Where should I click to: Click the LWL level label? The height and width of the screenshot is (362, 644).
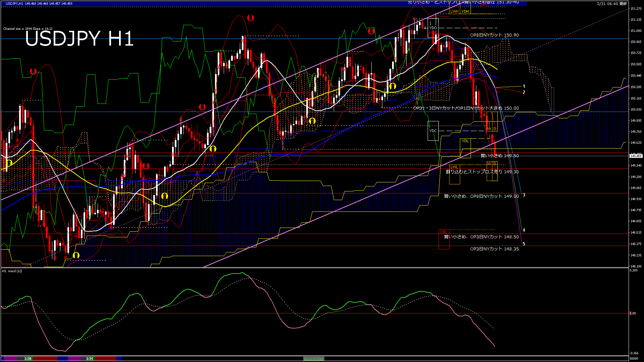(454, 167)
